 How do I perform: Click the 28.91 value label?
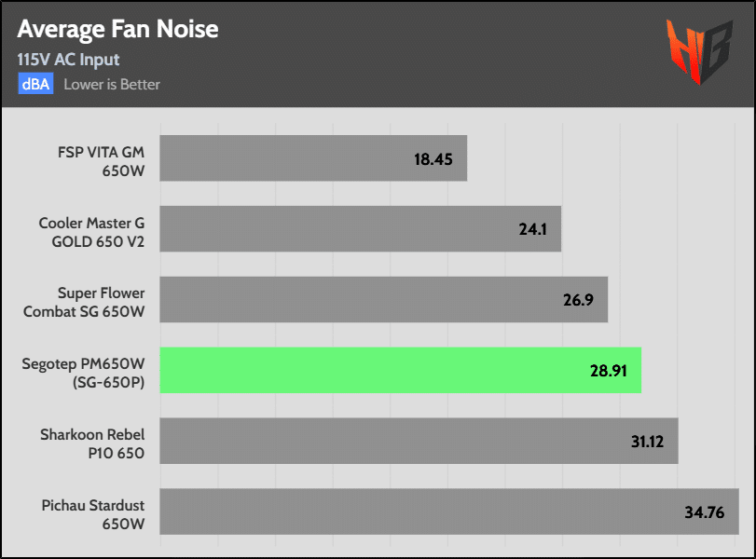tap(609, 371)
